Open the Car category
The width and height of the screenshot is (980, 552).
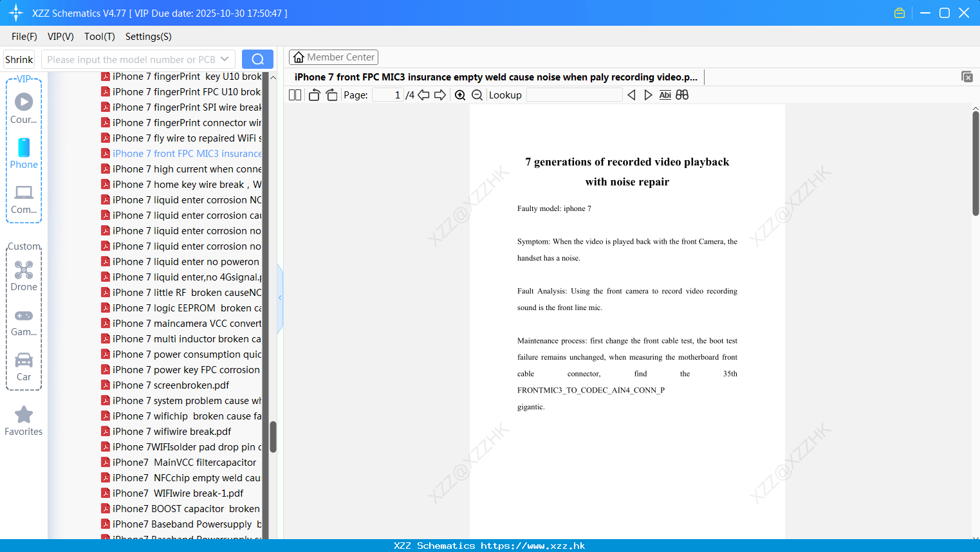(x=24, y=367)
